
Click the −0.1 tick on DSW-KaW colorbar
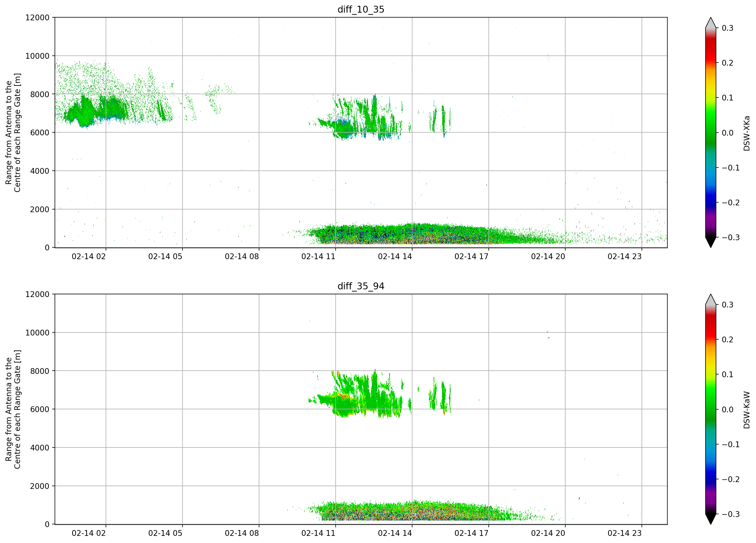point(731,445)
